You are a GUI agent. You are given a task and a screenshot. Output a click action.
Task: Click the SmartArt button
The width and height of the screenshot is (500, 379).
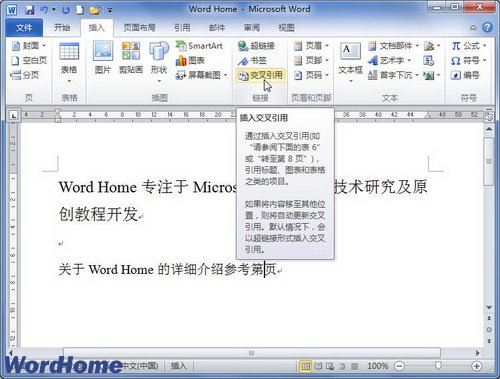tap(199, 46)
